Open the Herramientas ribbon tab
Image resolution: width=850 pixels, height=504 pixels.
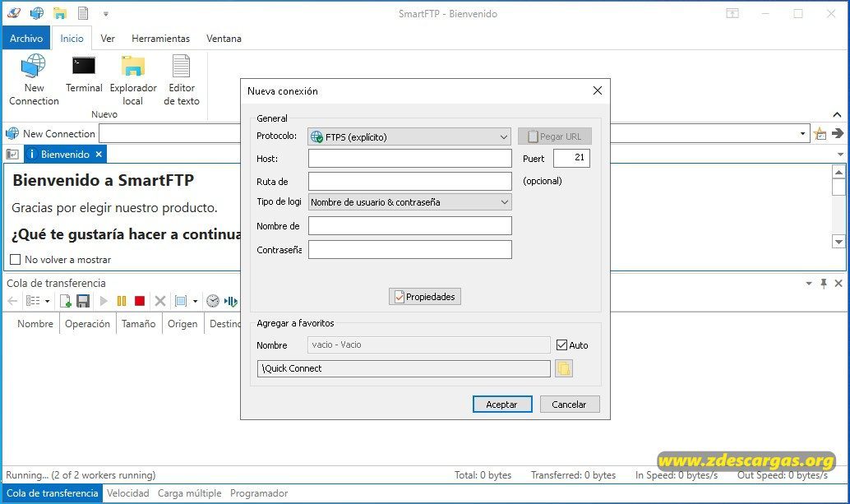coord(160,39)
